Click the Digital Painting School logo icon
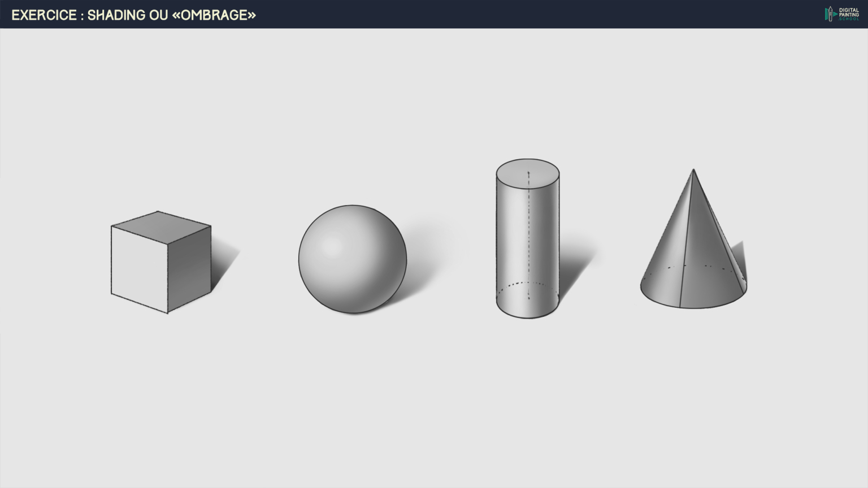The height and width of the screenshot is (488, 868). [830, 14]
